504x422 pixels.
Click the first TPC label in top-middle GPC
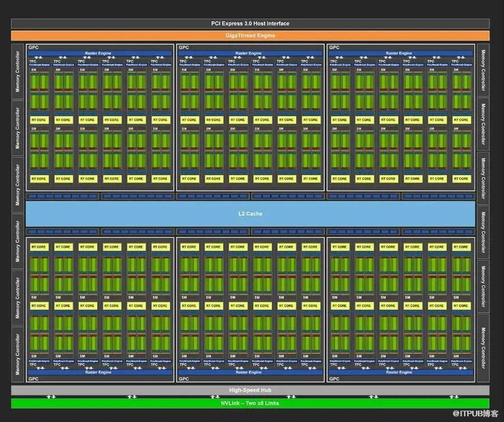(x=183, y=61)
